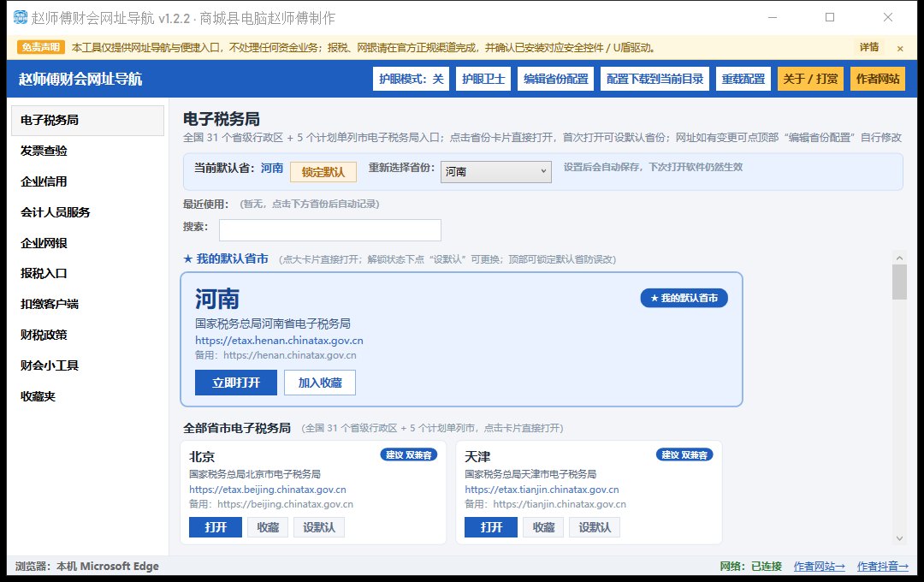Click 打开 on the 北京 card
Viewport: 924px width, 582px height.
216,527
